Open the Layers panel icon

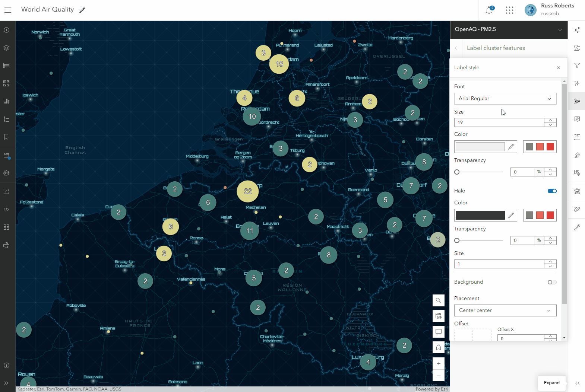6,48
